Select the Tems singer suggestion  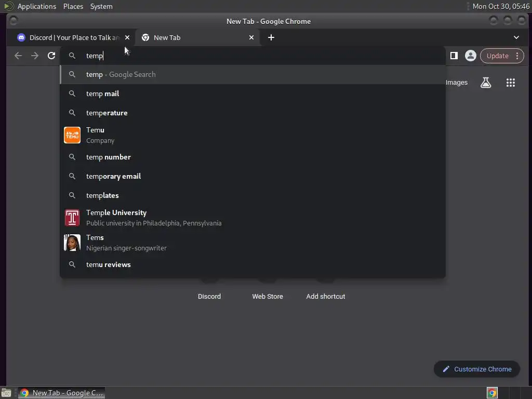point(252,243)
